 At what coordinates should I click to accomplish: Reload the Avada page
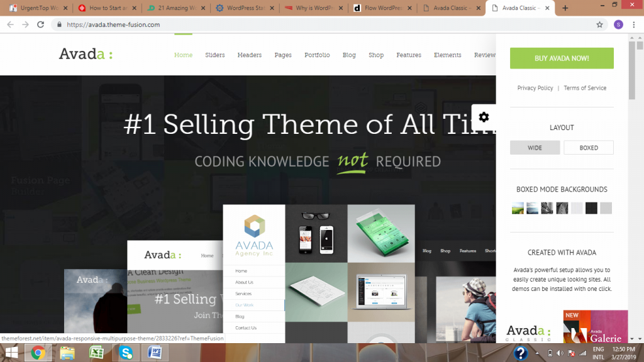41,25
